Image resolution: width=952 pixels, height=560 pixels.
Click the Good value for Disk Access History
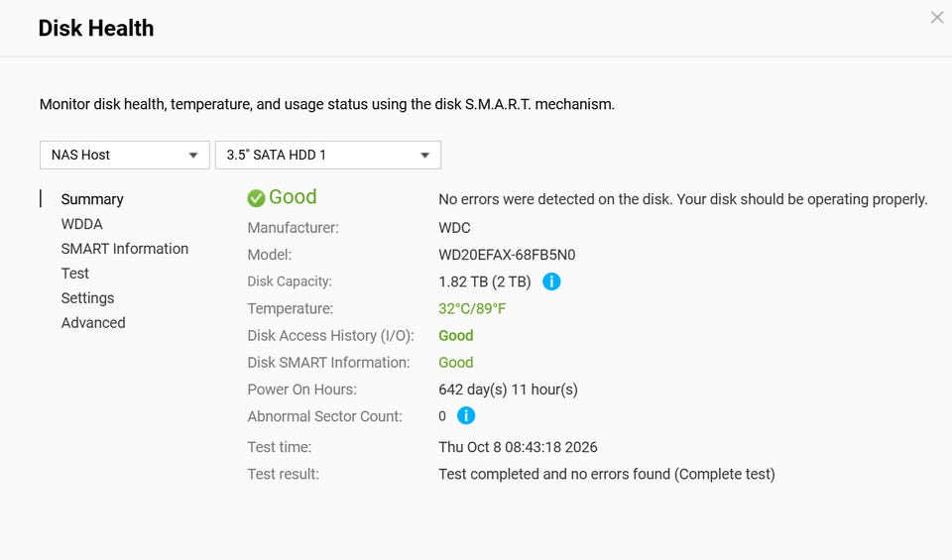[456, 336]
